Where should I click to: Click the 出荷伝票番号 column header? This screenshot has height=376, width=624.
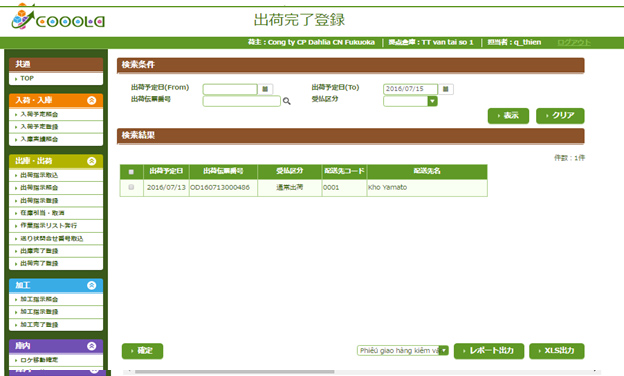[223, 171]
